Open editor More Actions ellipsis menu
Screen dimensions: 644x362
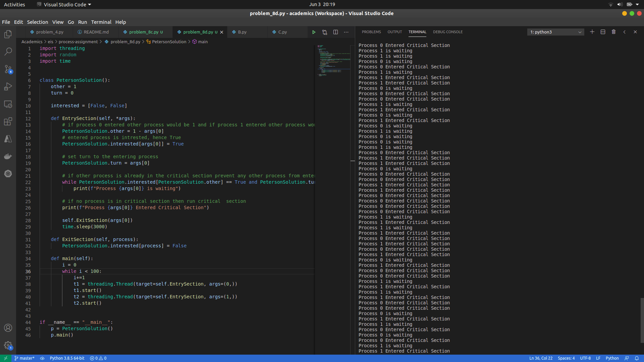tap(346, 32)
